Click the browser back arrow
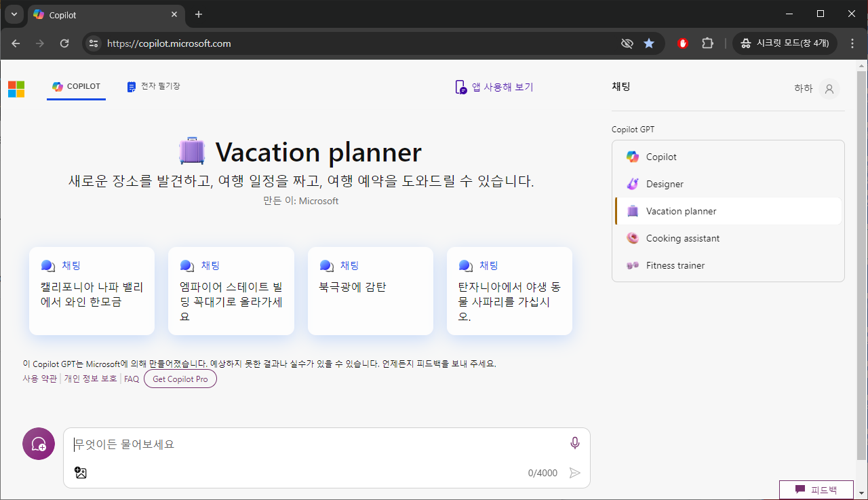Viewport: 868px width, 500px height. [16, 43]
